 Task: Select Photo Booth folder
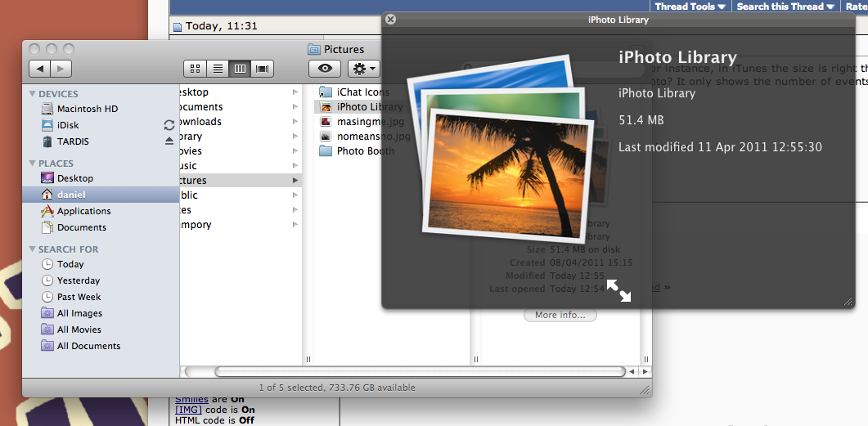[366, 151]
